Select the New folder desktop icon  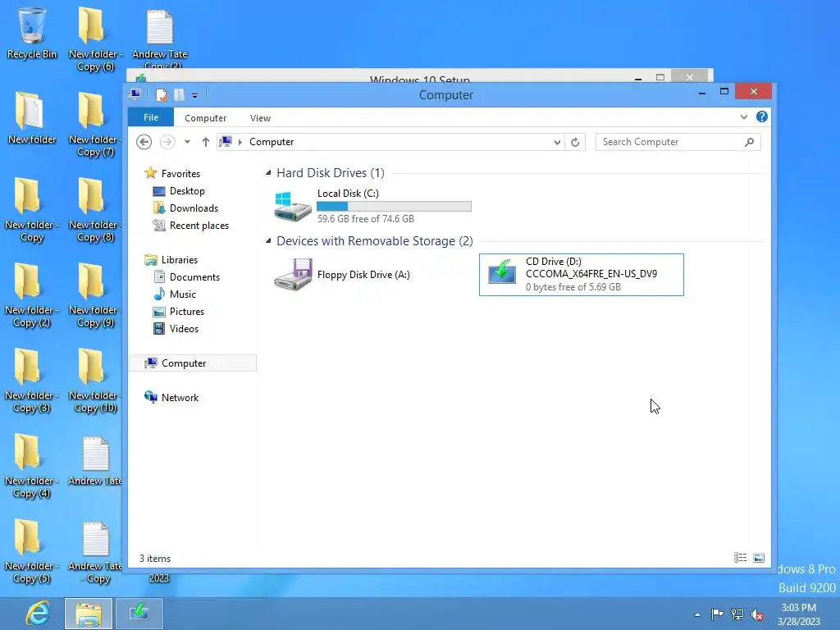[32, 118]
